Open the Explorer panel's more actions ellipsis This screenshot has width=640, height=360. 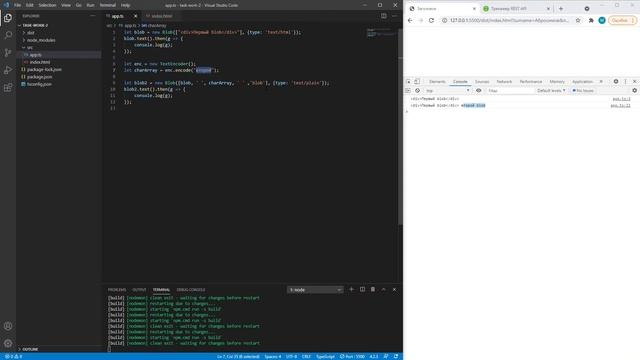(x=93, y=16)
